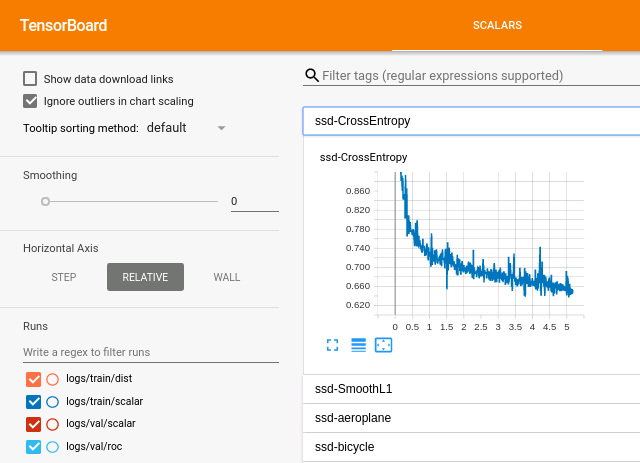This screenshot has height=463, width=640.
Task: Set horizontal axis to WALL
Action: click(x=227, y=277)
